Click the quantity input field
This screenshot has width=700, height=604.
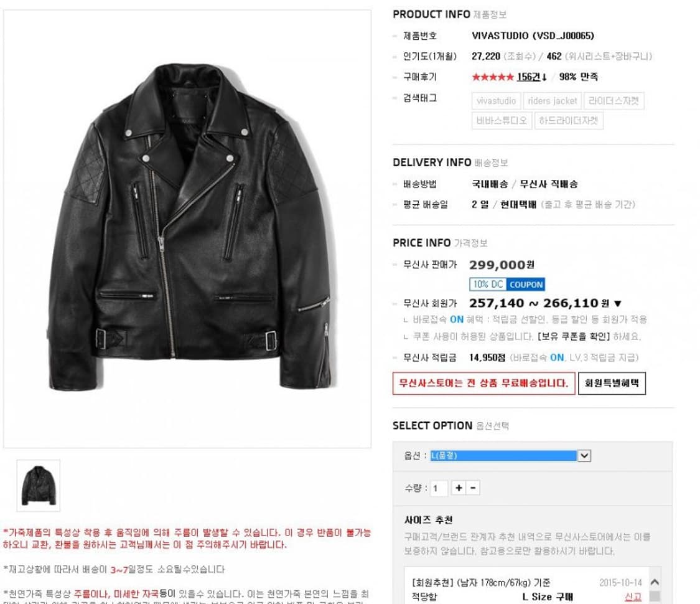tap(439, 488)
